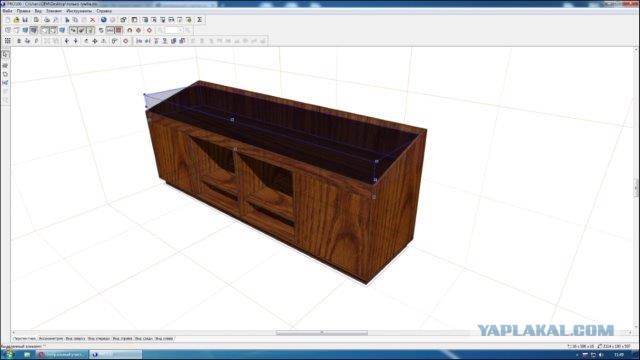Switch to the Аксонометрия view tab

pyautogui.click(x=51, y=338)
